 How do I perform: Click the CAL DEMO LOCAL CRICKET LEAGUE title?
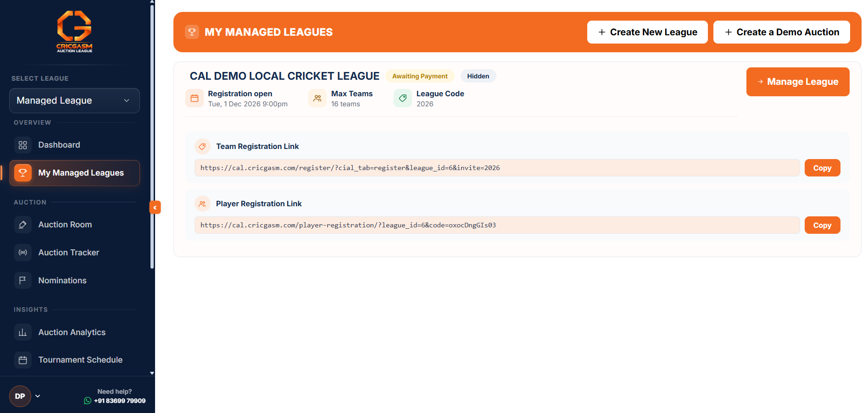point(285,76)
